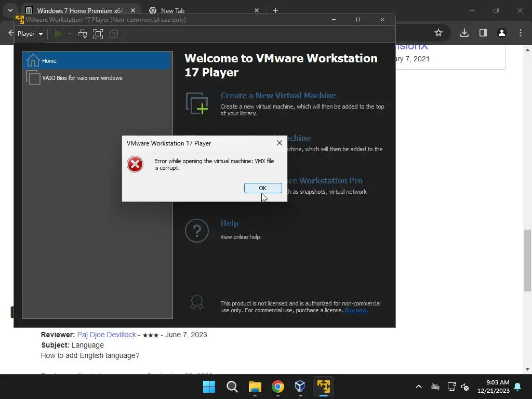Viewport: 532px width, 399px height.
Task: Open Google Chrome from taskbar
Action: [x=278, y=387]
